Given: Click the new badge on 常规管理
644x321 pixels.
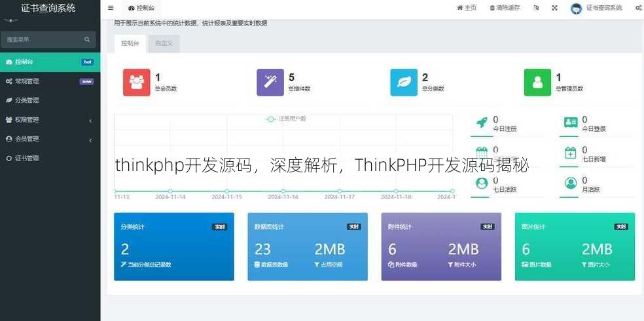Looking at the screenshot, I should [86, 81].
